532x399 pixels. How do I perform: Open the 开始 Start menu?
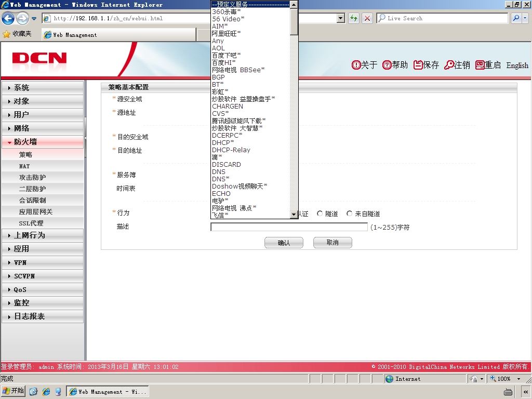click(13, 391)
